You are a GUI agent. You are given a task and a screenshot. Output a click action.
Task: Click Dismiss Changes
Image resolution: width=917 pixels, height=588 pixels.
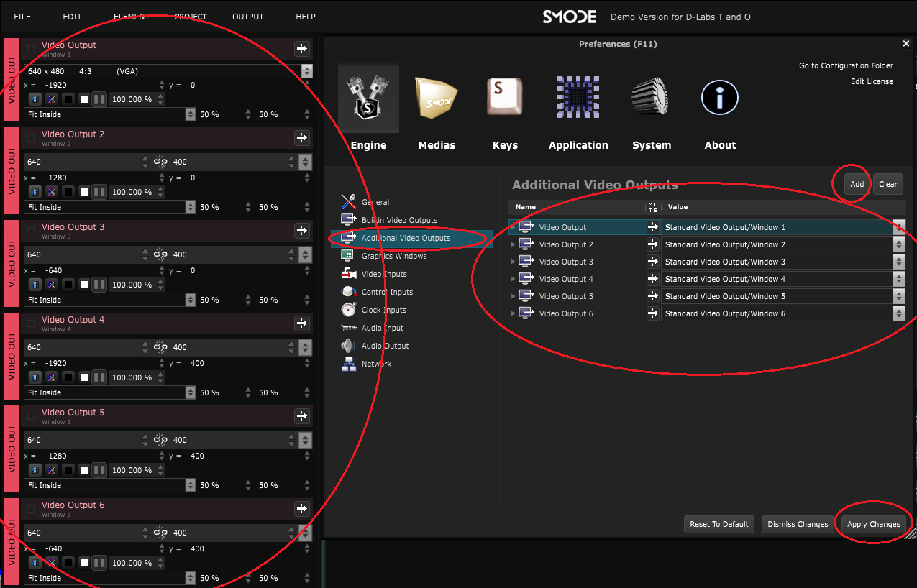pos(798,524)
